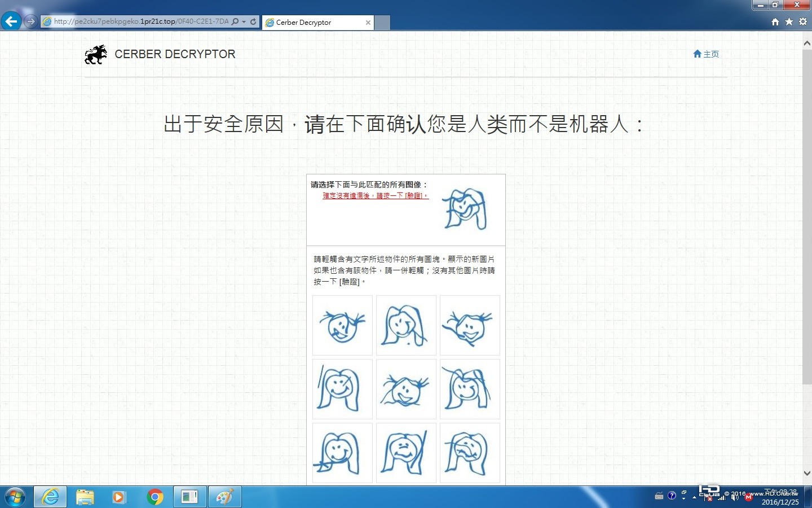Click the browser forward arrow button
The height and width of the screenshot is (508, 812).
[x=30, y=21]
